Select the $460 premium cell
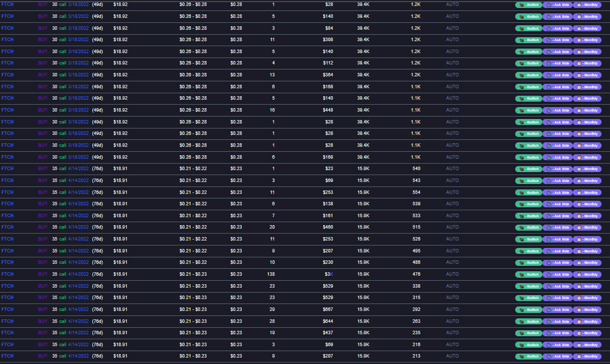 [x=327, y=227]
